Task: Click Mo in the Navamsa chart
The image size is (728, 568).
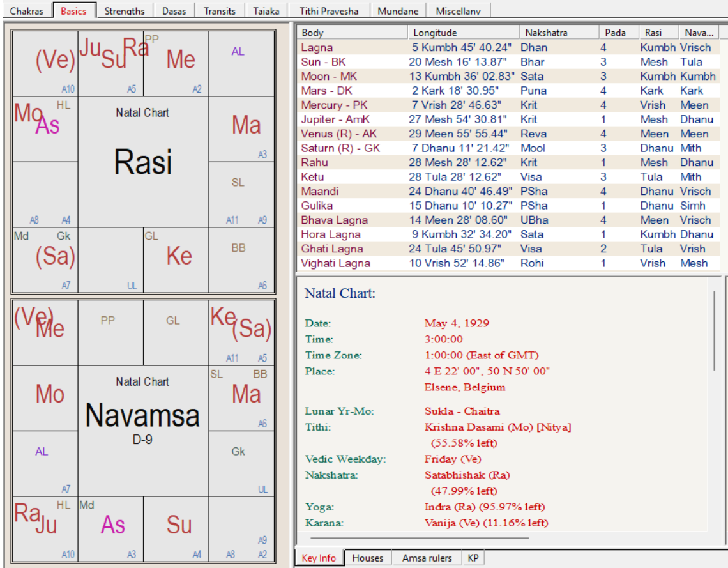Action: click(x=50, y=394)
